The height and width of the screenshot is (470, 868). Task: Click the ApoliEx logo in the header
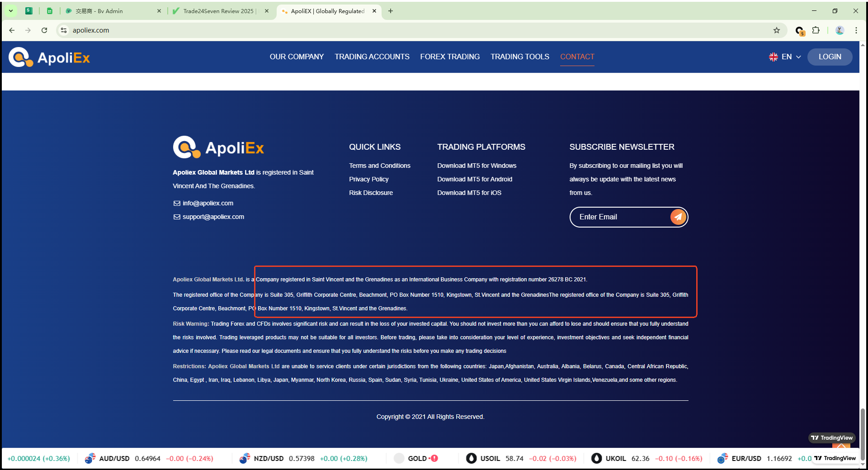click(x=49, y=57)
